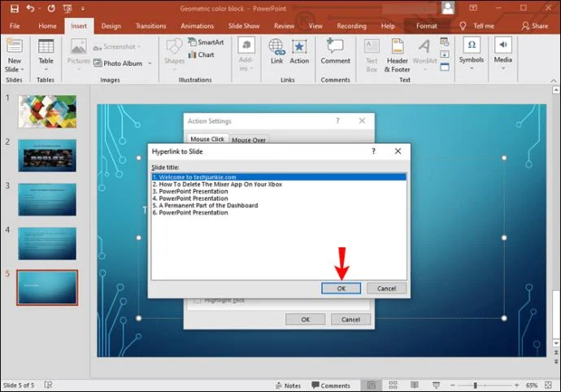The height and width of the screenshot is (392, 561).
Task: Switch to the Design tab
Action: [111, 26]
